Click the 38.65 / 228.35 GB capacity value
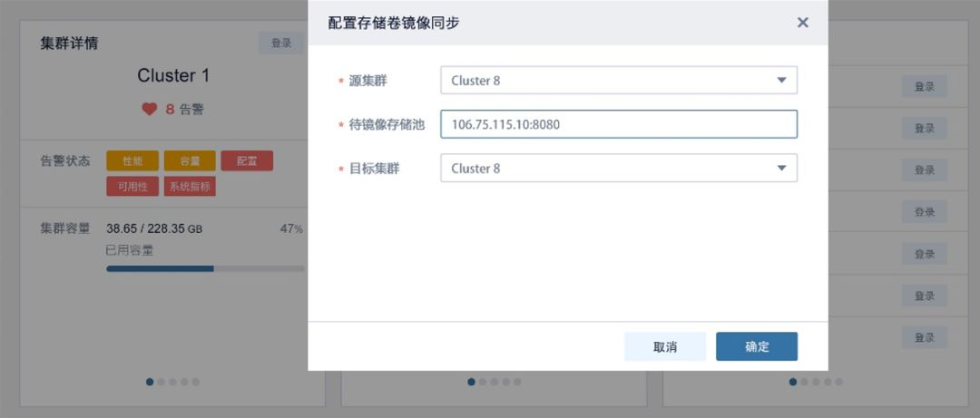Screen dimensions: 980x418 coord(153,229)
